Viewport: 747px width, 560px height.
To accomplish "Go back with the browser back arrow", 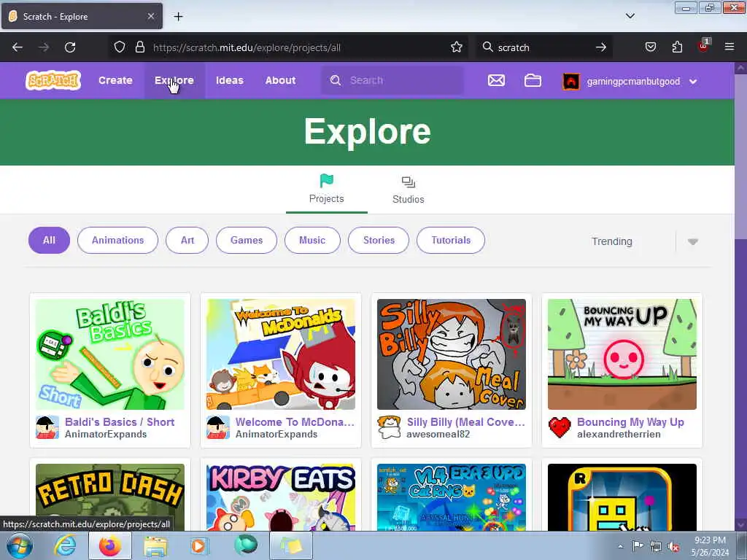I will [x=18, y=47].
